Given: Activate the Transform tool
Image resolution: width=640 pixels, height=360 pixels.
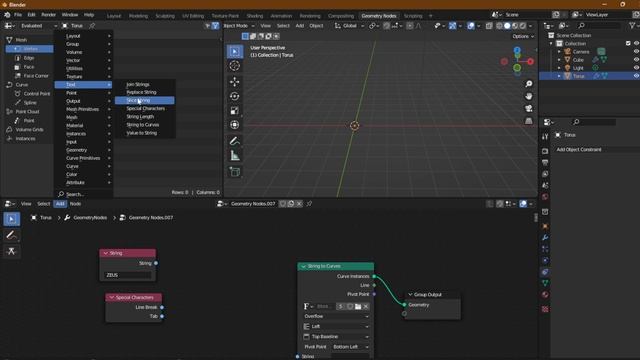Looking at the screenshot, I should pyautogui.click(x=235, y=125).
